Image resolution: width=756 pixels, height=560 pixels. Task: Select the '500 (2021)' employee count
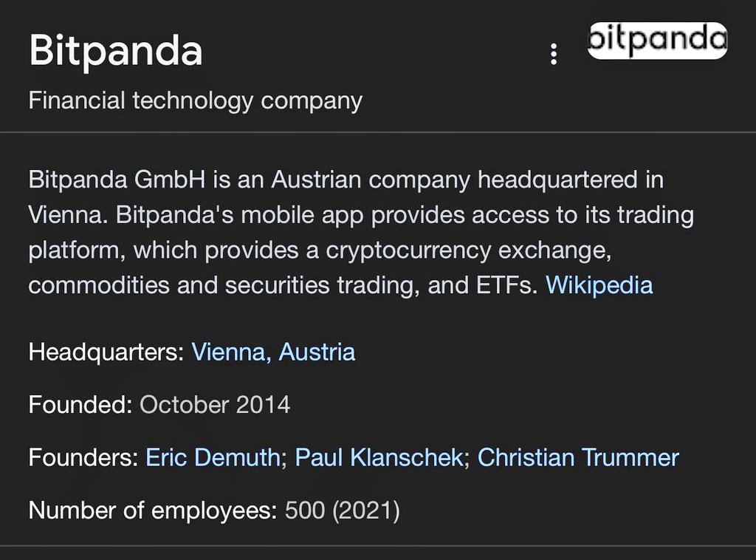coord(342,511)
